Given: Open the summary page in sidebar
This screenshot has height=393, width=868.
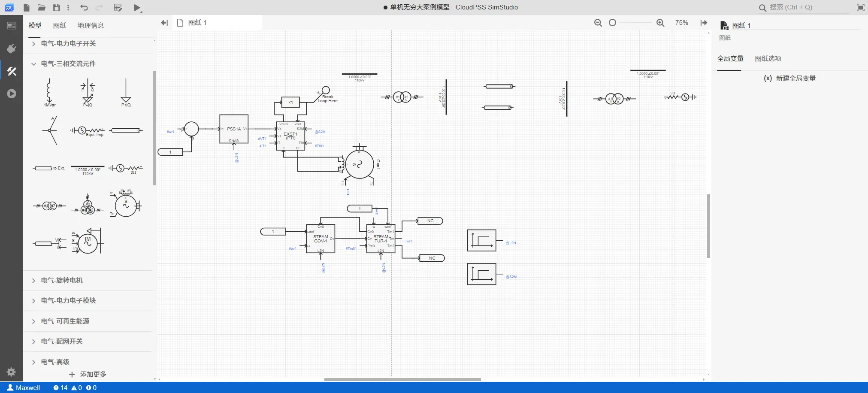Looking at the screenshot, I should (12, 26).
